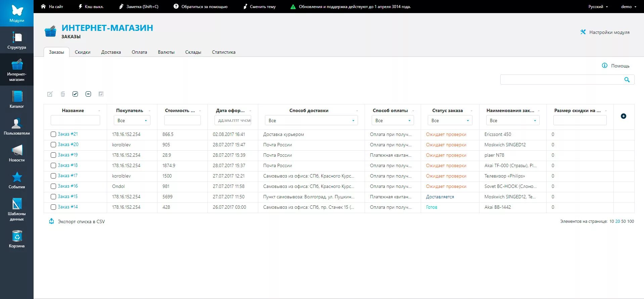Check the box for Заказ #19
This screenshot has height=299, width=644.
click(x=53, y=155)
